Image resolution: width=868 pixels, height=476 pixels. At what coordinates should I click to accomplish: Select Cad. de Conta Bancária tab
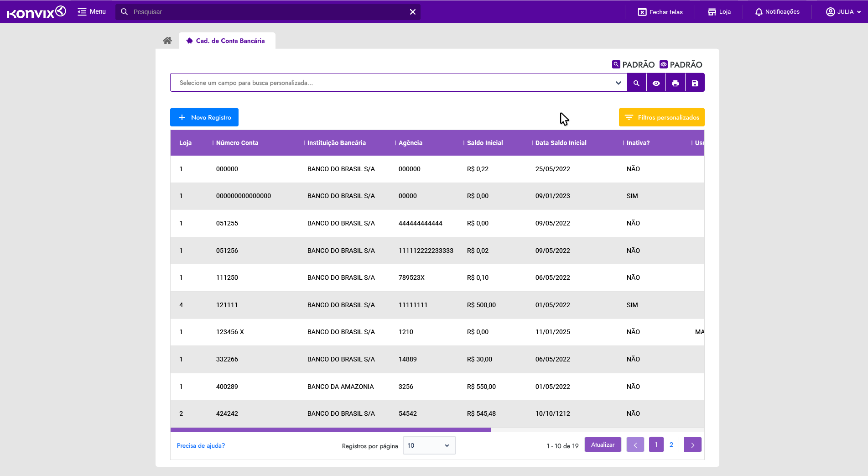227,41
